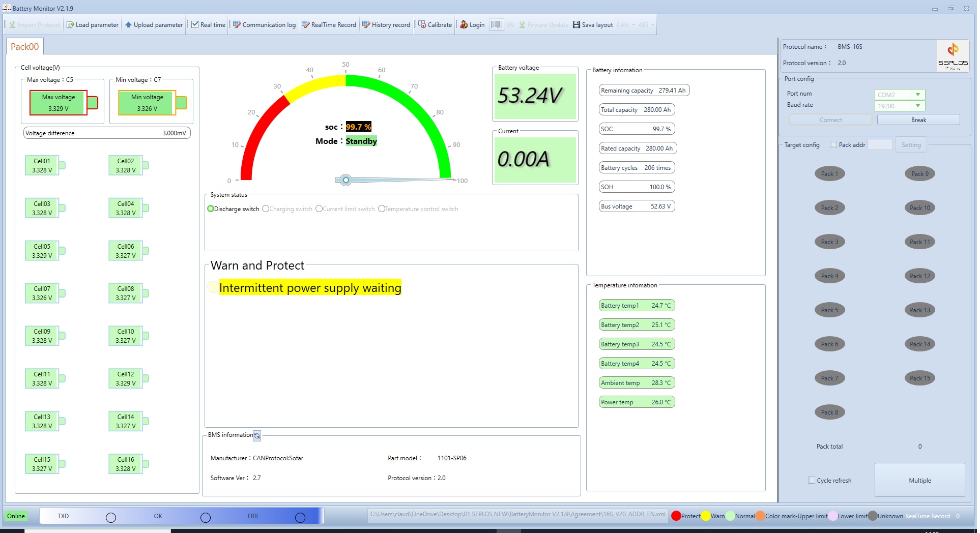
Task: Click the Calibrate icon in toolbar
Action: [x=422, y=25]
